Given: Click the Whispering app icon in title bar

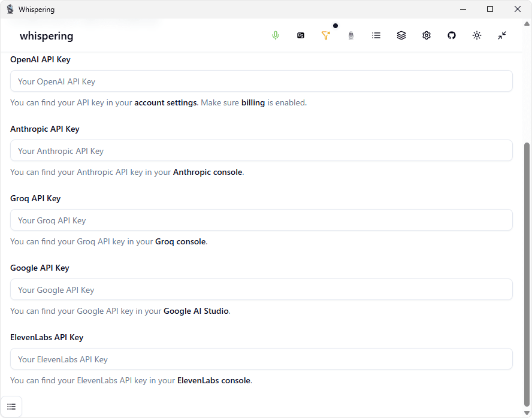Looking at the screenshot, I should (10, 9).
